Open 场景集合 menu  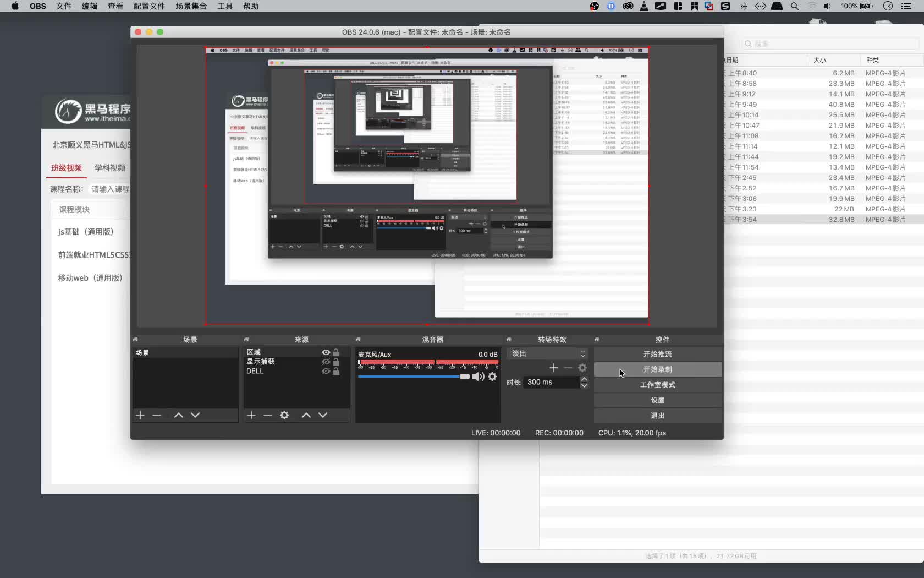click(x=191, y=6)
